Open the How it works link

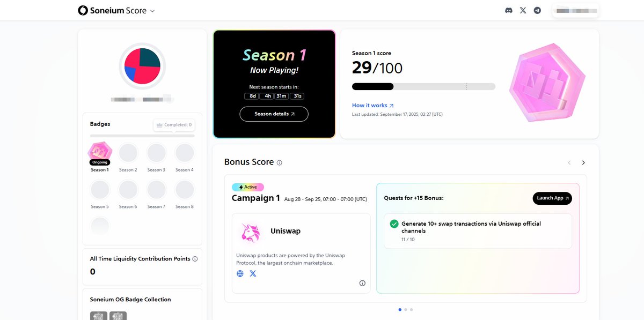[x=373, y=106]
